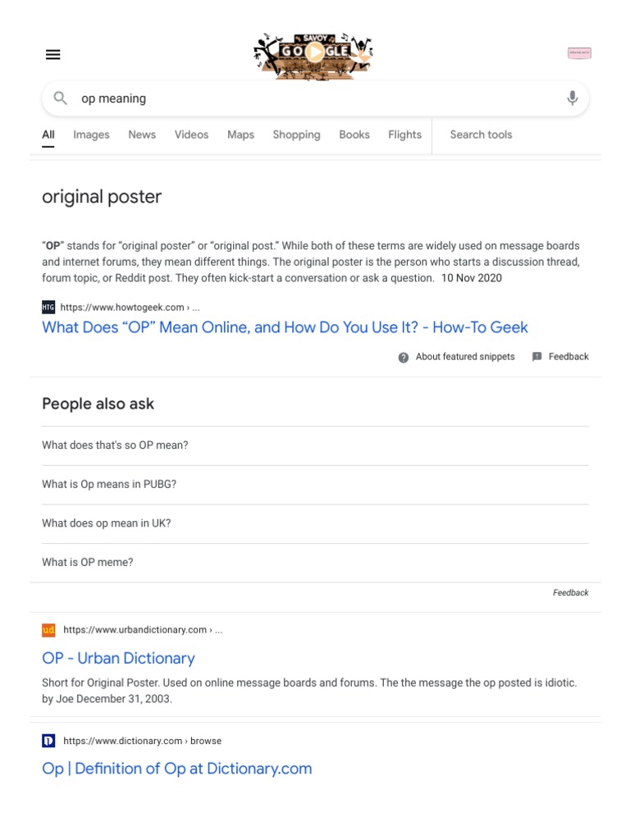The image size is (630, 840).
Task: Play the Savoy Google Doodle
Action: (314, 53)
